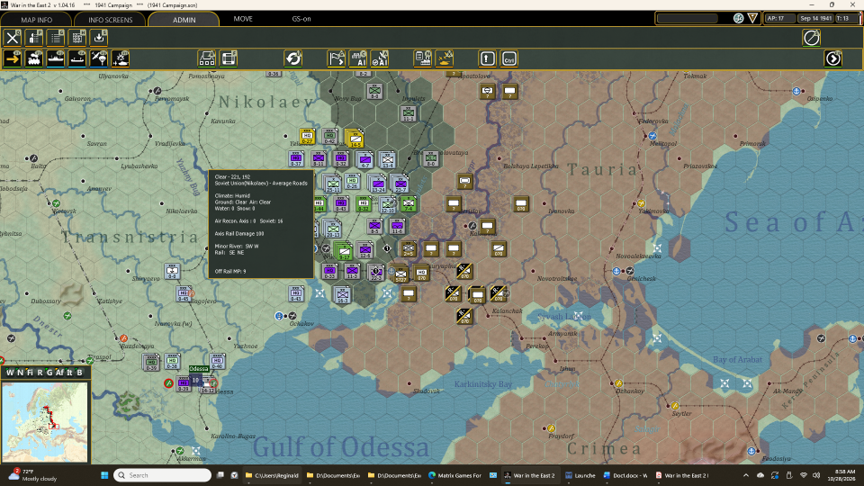The height and width of the screenshot is (486, 864).
Task: Open the list options icon in admin toolbar
Action: tap(56, 37)
